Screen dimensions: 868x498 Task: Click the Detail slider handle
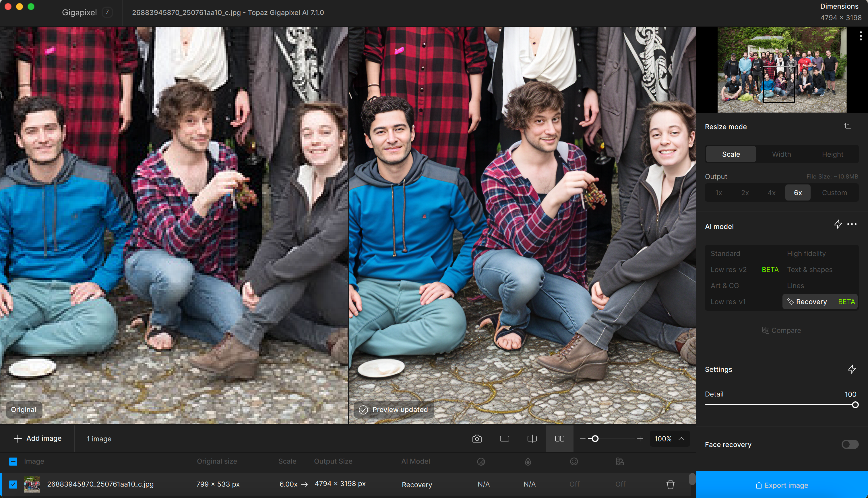coord(855,405)
